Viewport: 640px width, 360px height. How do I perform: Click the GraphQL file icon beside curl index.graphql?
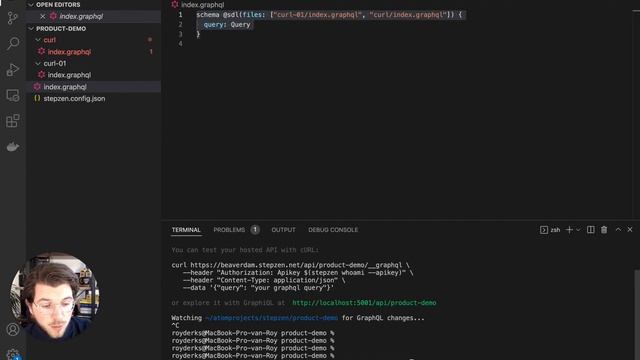click(x=41, y=51)
